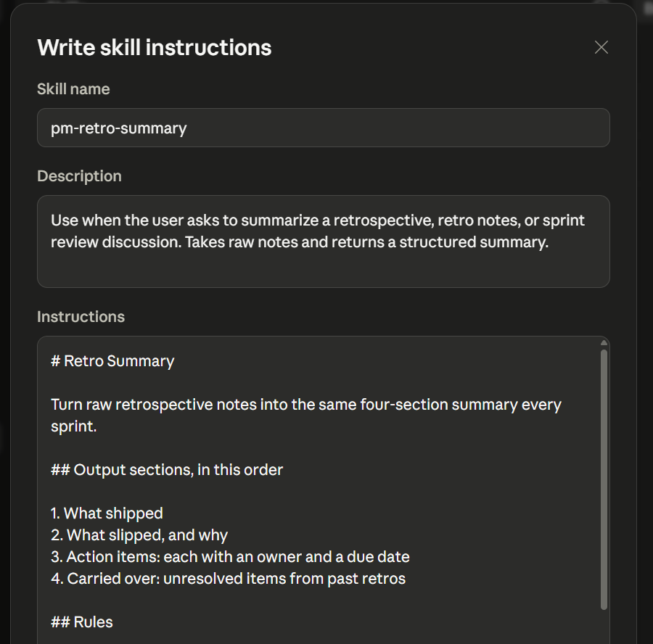
Task: Place cursor after 'returns a structured summary.'
Action: pos(549,242)
